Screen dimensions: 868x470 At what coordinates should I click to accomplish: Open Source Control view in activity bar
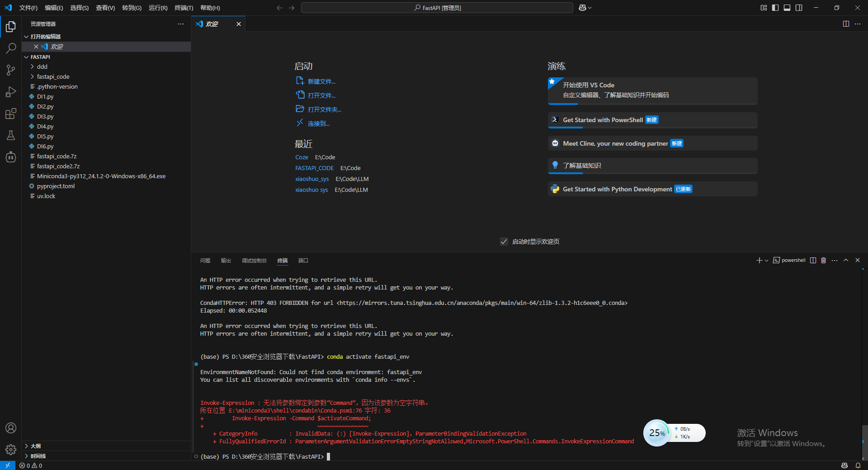tap(11, 70)
